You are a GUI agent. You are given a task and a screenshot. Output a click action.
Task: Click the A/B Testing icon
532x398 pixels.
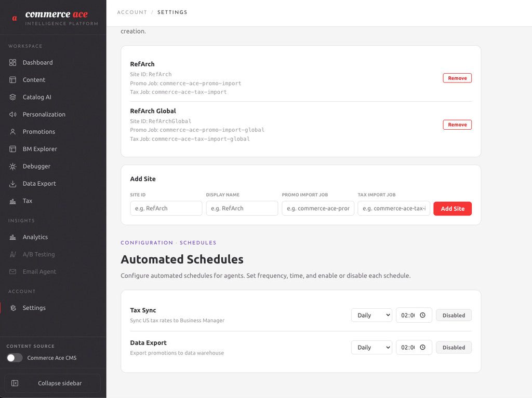click(12, 254)
